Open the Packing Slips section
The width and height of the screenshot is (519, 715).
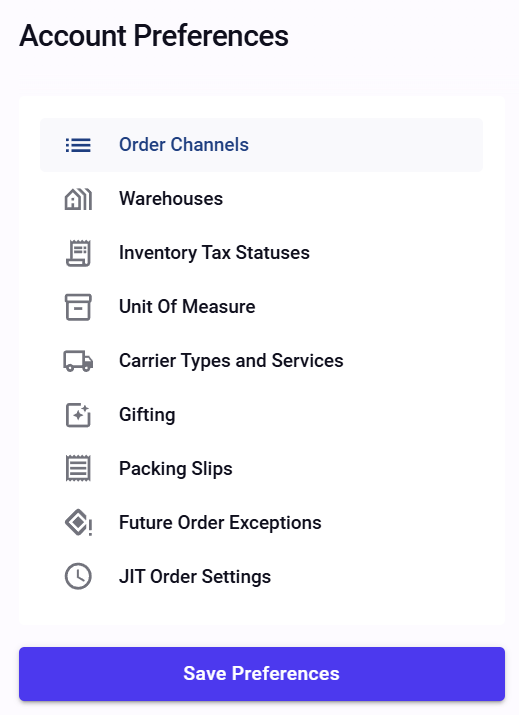click(x=261, y=469)
